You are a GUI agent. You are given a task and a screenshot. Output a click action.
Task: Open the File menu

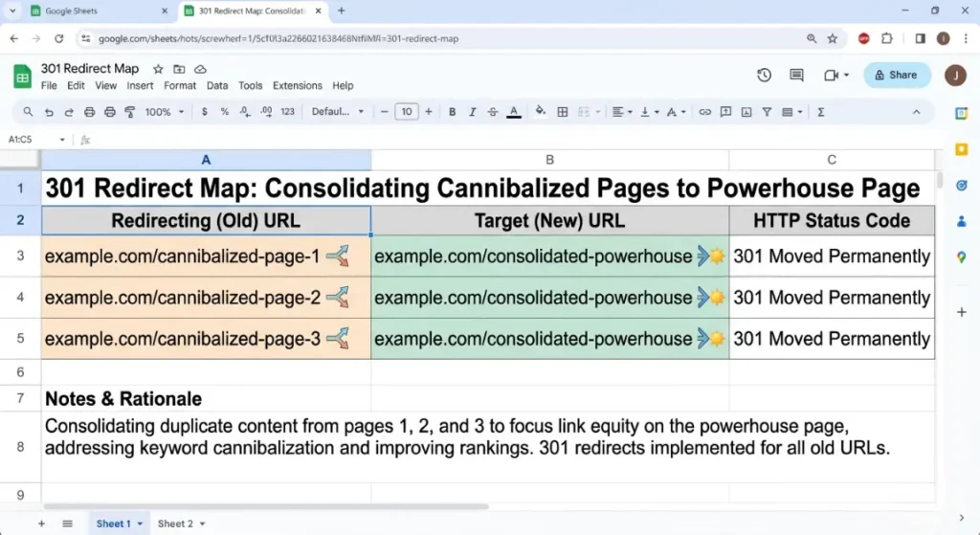[x=49, y=85]
